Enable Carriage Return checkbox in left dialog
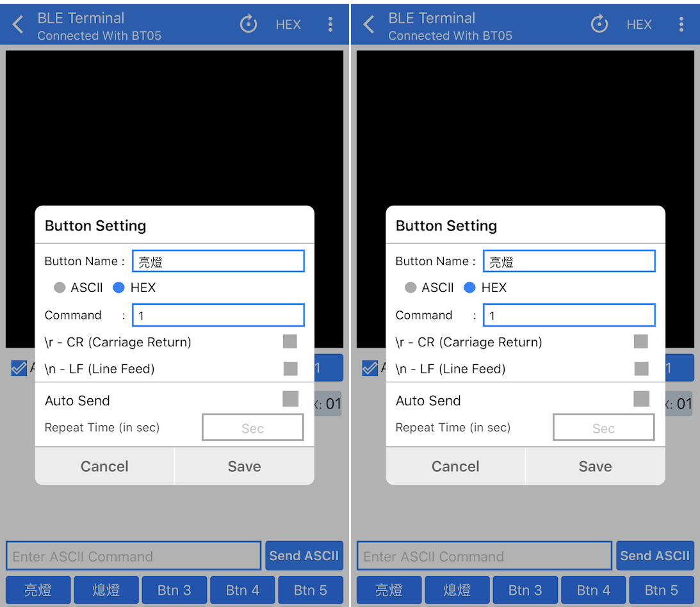 coord(290,341)
